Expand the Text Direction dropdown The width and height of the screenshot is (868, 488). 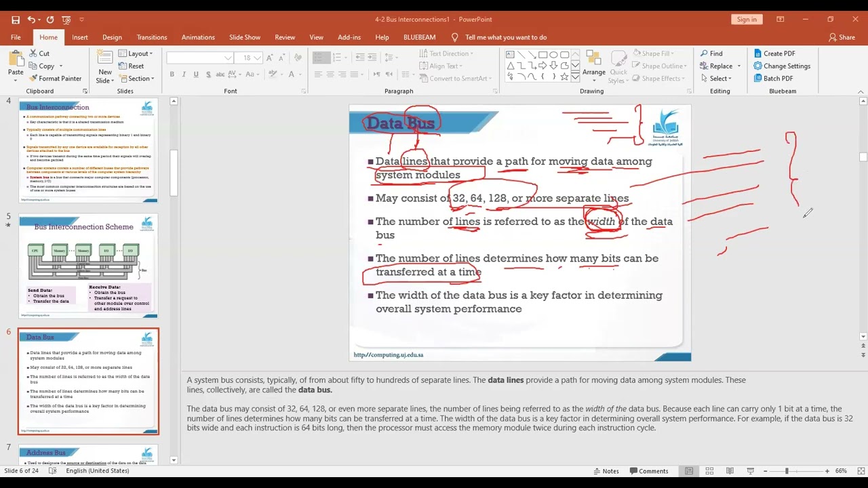pyautogui.click(x=447, y=54)
